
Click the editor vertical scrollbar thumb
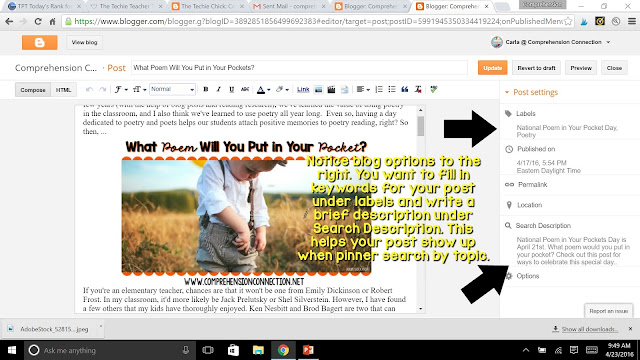[420, 127]
